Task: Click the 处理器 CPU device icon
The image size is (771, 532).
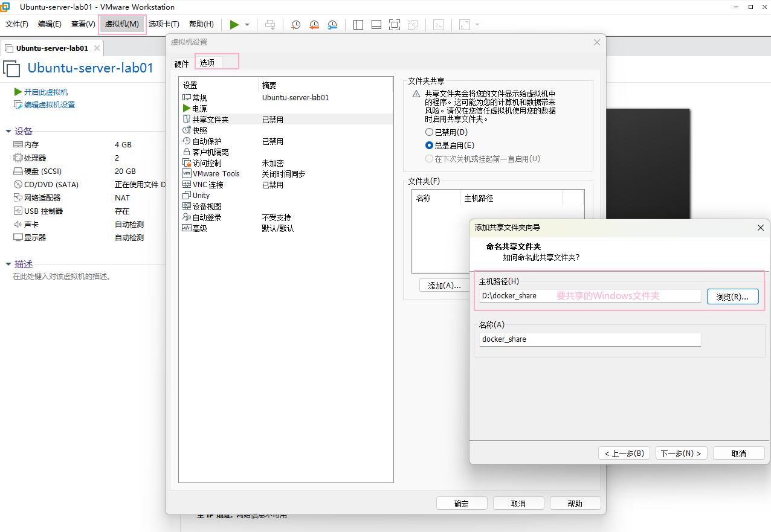Action: coord(18,158)
